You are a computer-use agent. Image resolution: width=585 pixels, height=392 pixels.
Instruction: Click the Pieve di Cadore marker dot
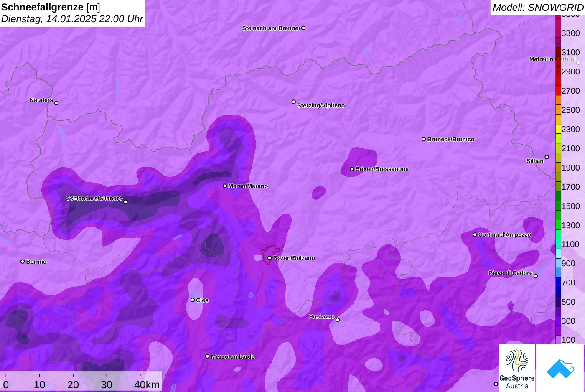[x=536, y=276]
